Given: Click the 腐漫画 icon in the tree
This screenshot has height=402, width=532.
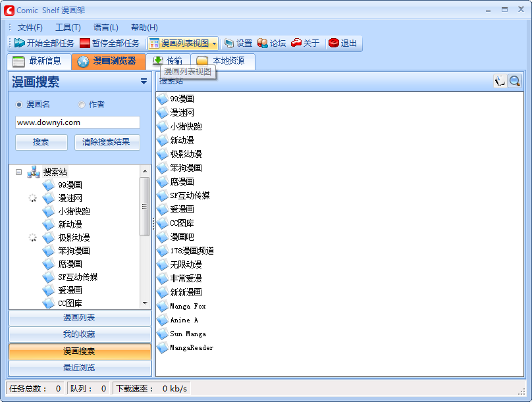Looking at the screenshot, I should [x=49, y=264].
